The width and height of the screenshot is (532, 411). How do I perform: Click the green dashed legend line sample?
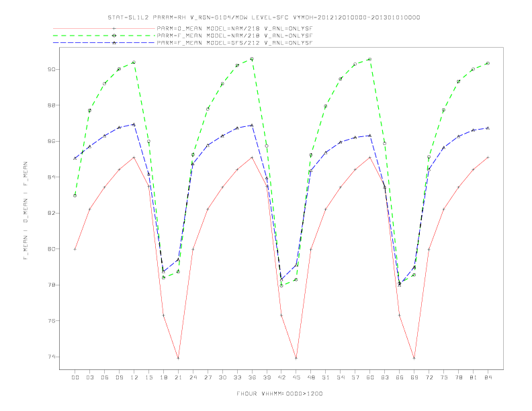tap(104, 36)
